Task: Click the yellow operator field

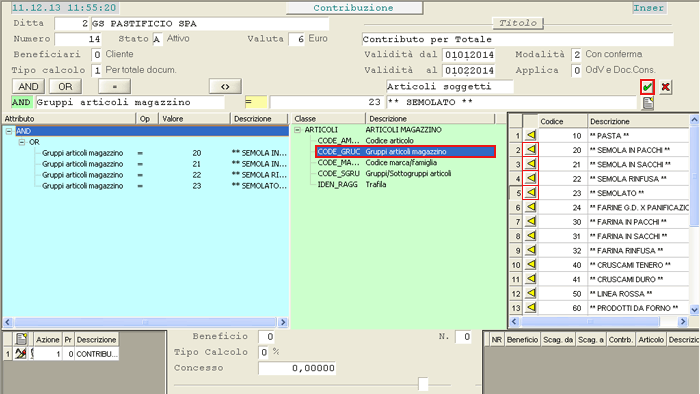Action: point(256,102)
